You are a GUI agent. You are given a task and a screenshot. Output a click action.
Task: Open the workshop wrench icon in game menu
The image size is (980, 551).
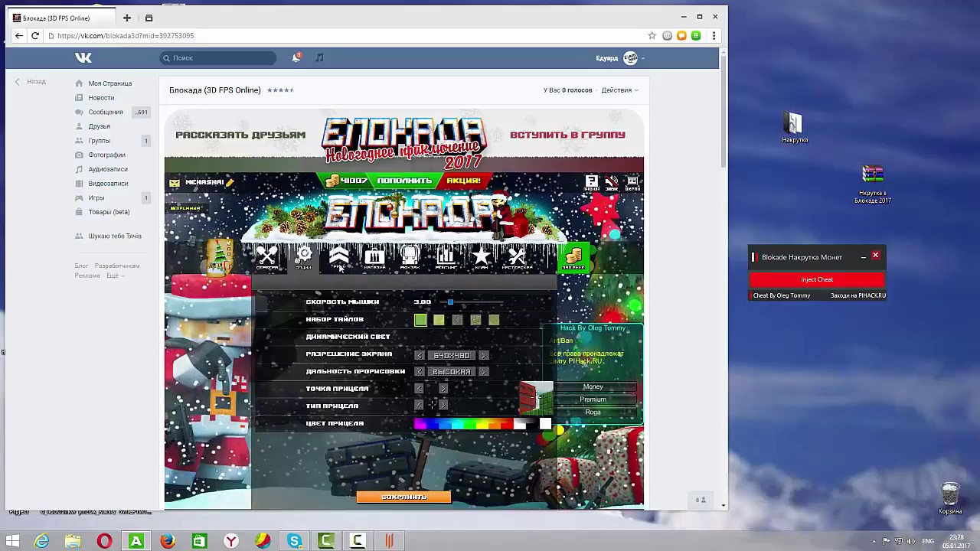(x=517, y=257)
